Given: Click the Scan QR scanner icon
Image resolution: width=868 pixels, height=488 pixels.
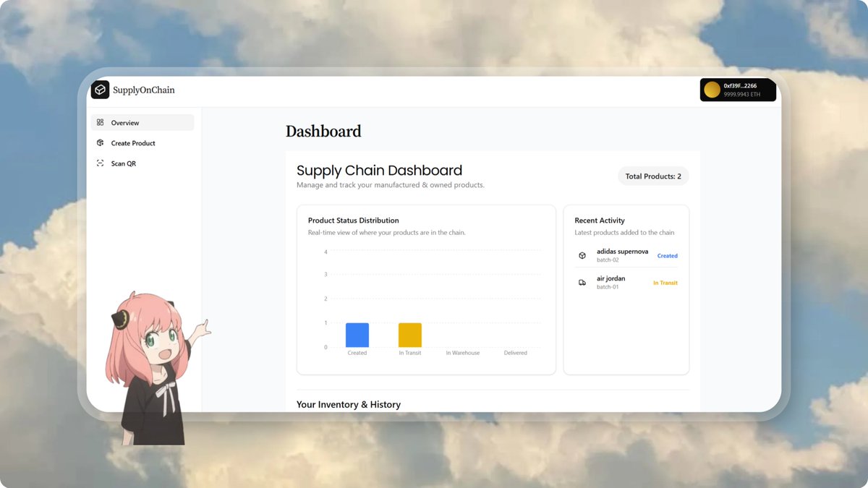Looking at the screenshot, I should tap(101, 163).
